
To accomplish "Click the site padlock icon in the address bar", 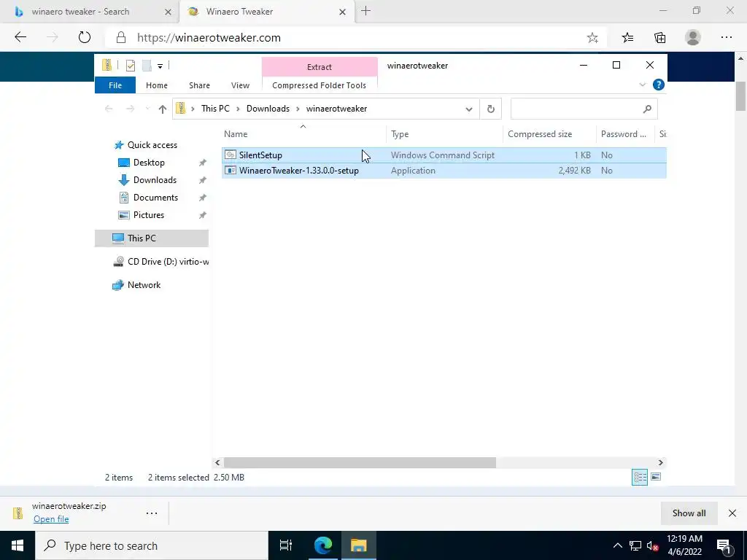I will (121, 38).
